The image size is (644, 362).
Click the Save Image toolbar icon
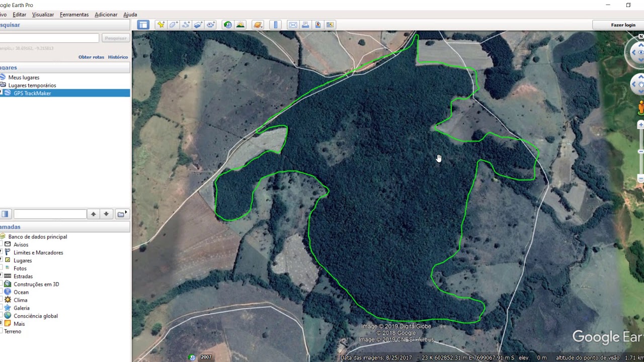pos(318,25)
